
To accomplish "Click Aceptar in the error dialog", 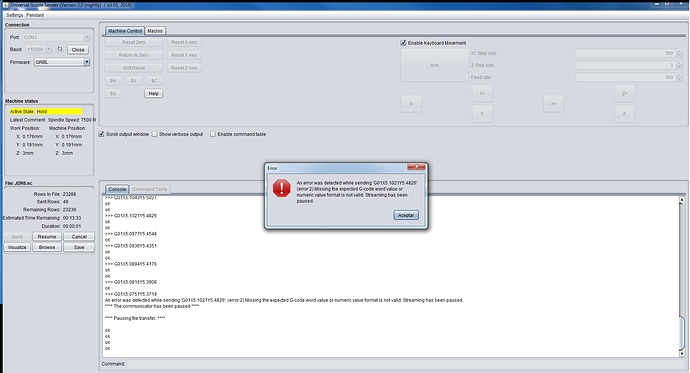I will click(406, 215).
